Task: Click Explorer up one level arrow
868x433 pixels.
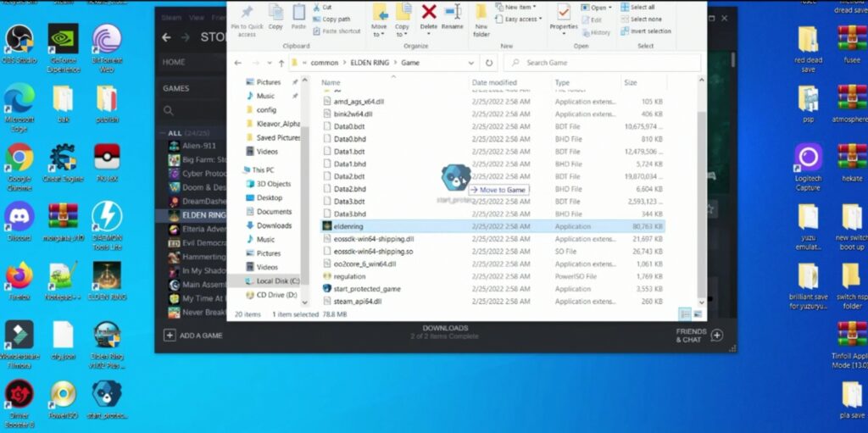Action: pos(281,63)
